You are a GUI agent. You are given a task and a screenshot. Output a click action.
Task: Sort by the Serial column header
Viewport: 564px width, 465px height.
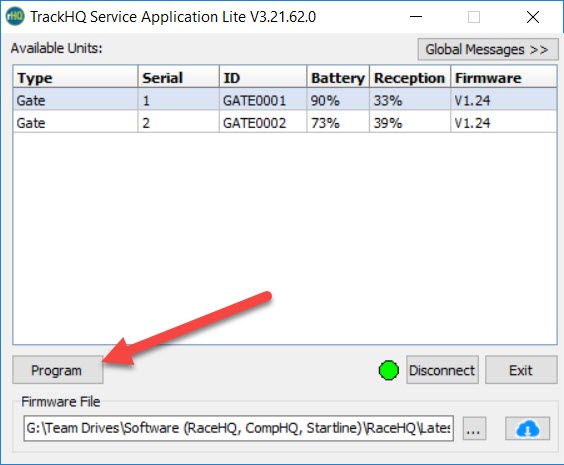coord(179,77)
